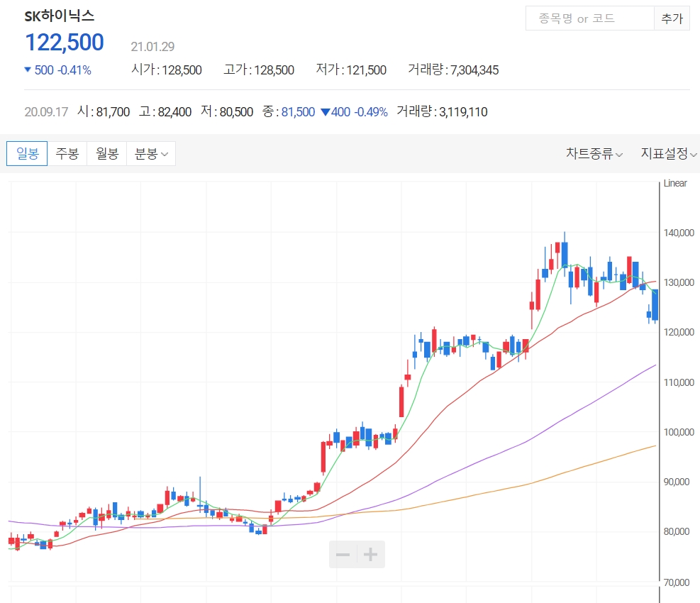Click the hover low 저: 80,500
Viewport: 700px width, 603px height.
pyautogui.click(x=227, y=111)
